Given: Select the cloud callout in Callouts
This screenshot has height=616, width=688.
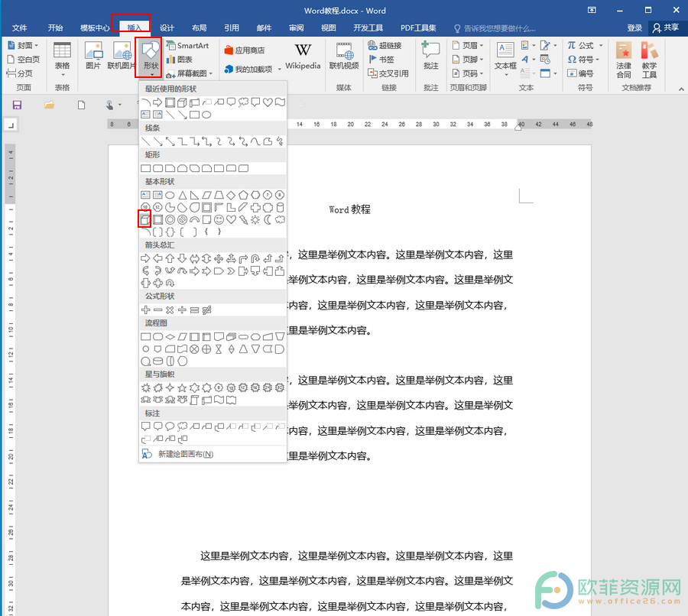Looking at the screenshot, I should click(182, 426).
